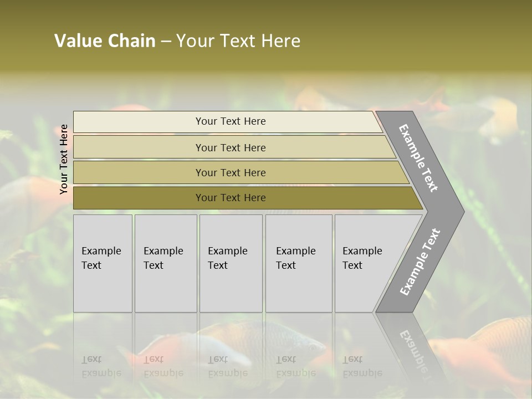Click the middle gray Example Text box
This screenshot has height=399, width=532.
tap(231, 263)
